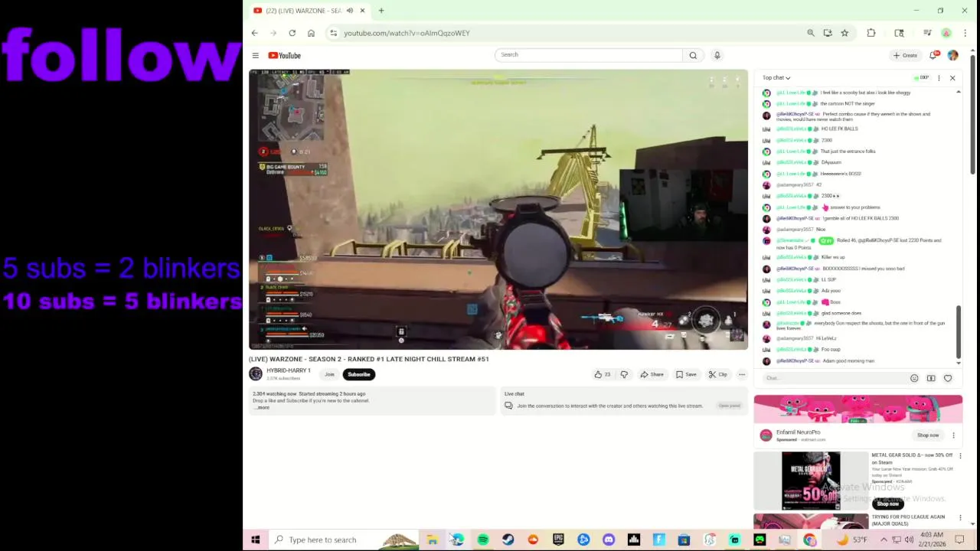Click the Subscribe button
This screenshot has height=551, width=980.
click(358, 374)
